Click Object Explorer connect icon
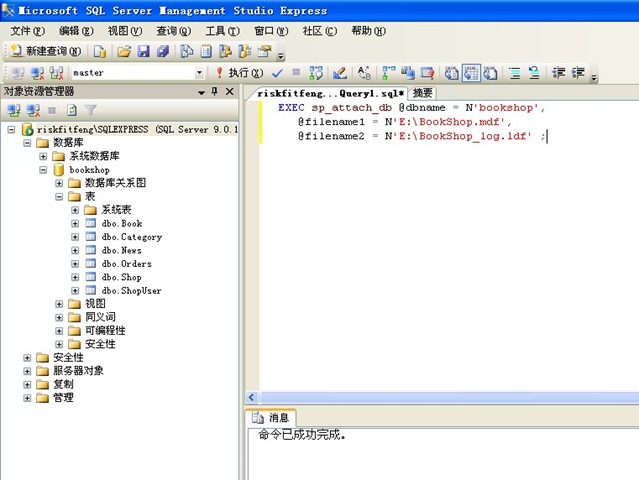639x480 pixels. [x=14, y=110]
